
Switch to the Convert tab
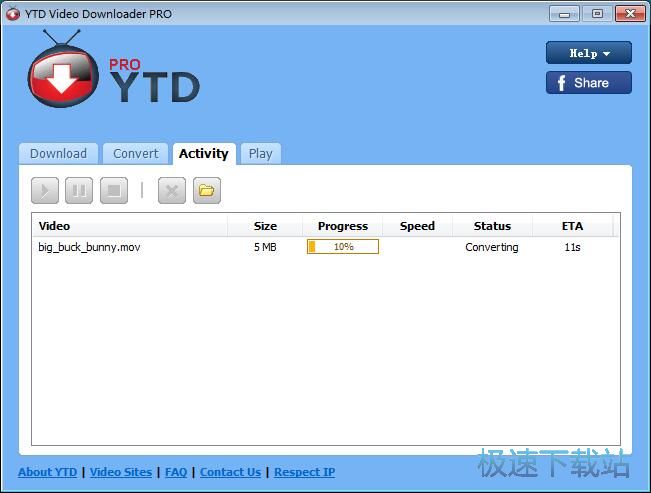[x=135, y=154]
